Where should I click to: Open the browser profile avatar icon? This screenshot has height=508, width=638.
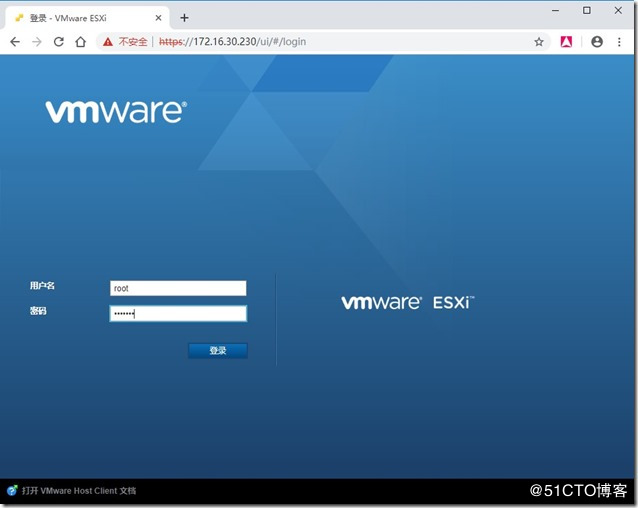tap(597, 41)
